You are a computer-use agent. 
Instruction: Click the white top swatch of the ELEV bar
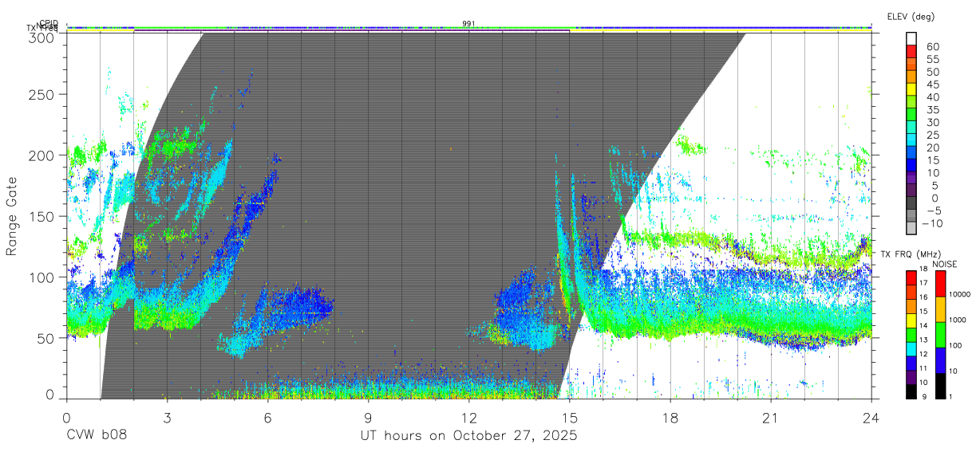911,40
